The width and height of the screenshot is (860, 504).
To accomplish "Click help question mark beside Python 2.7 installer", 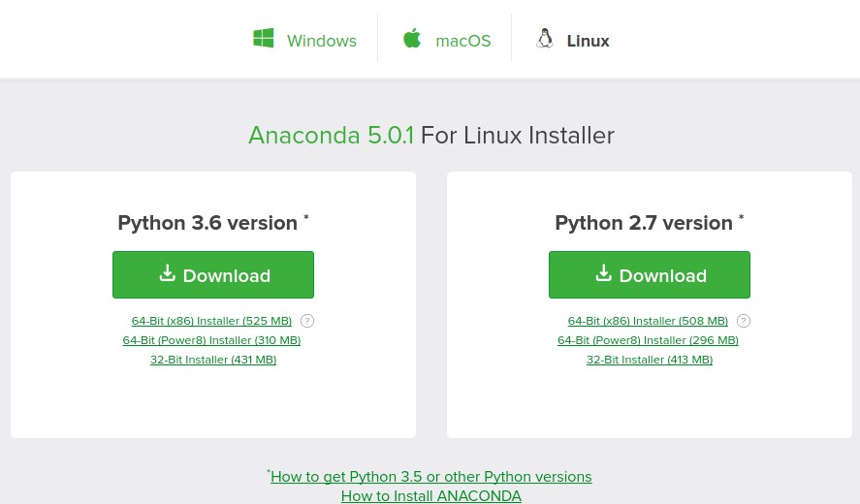I will (744, 321).
